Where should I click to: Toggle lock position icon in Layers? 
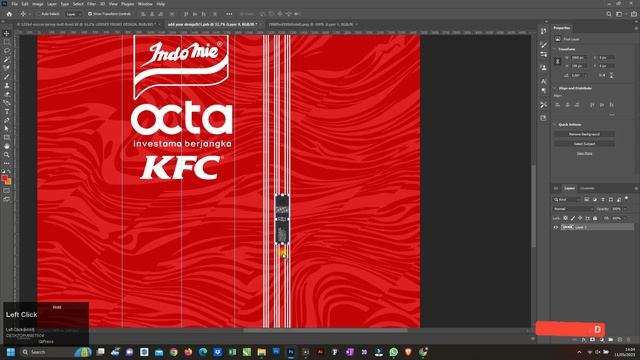580,218
